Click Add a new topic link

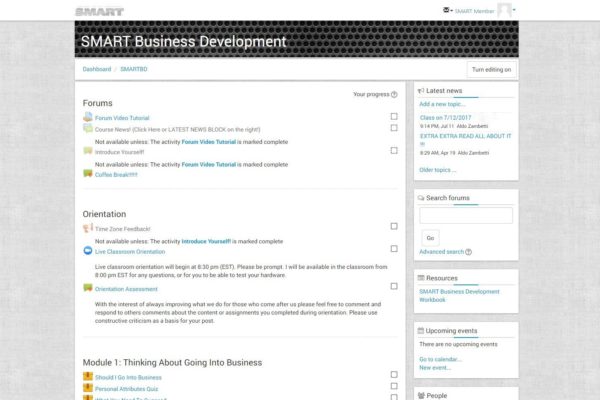(442, 104)
